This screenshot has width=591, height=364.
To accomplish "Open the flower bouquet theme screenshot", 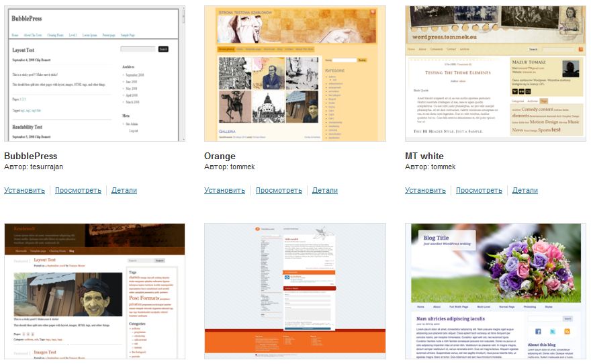I will [x=496, y=291].
